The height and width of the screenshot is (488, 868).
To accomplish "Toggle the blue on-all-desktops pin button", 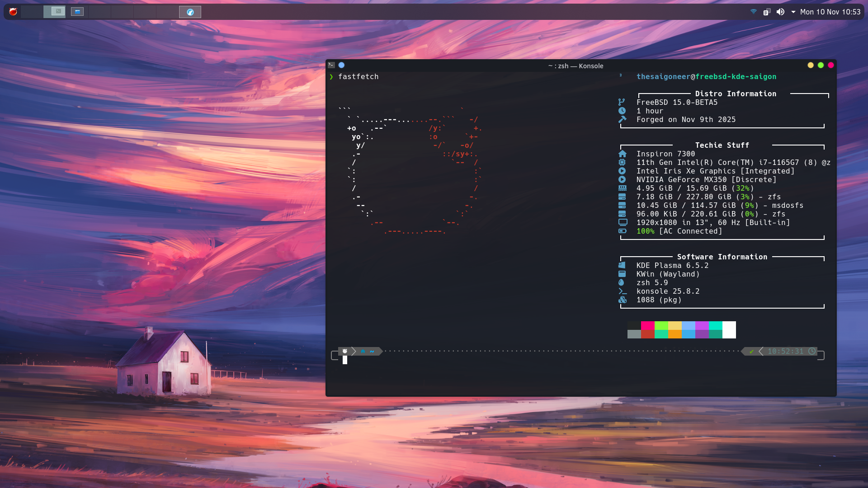I will (x=341, y=65).
